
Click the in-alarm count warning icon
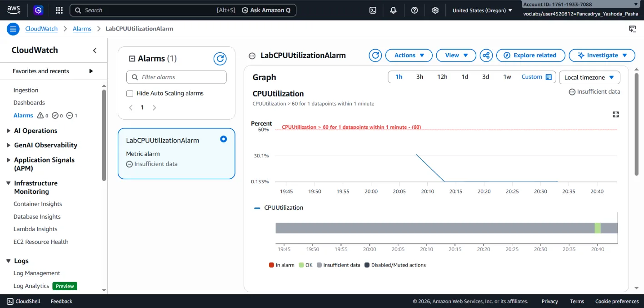pos(40,116)
